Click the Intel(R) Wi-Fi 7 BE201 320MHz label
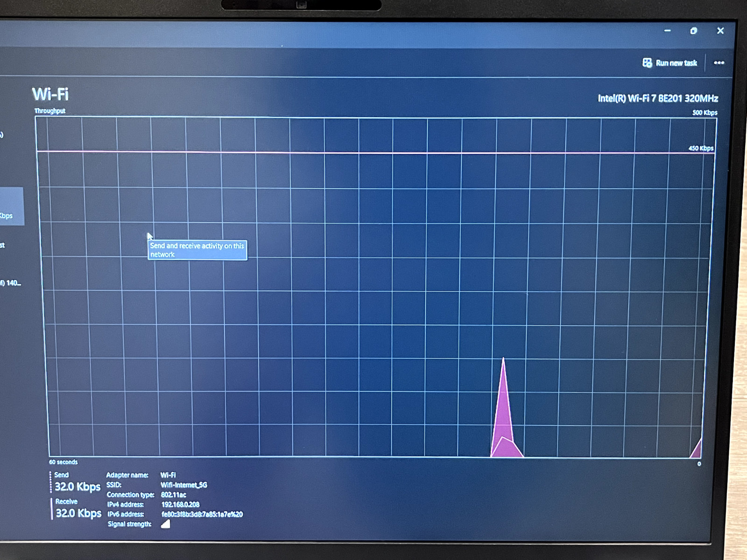Viewport: 747px width, 560px height. (658, 98)
